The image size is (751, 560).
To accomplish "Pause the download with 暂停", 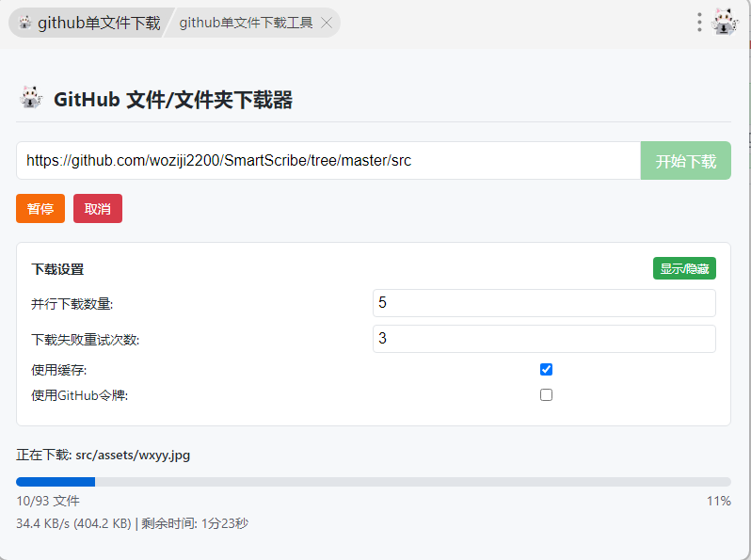I will (40, 208).
